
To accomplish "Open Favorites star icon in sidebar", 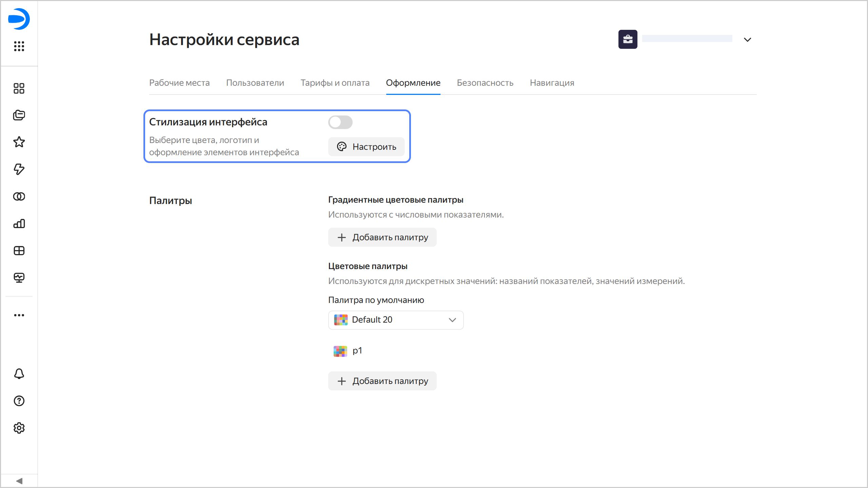I will (x=19, y=142).
